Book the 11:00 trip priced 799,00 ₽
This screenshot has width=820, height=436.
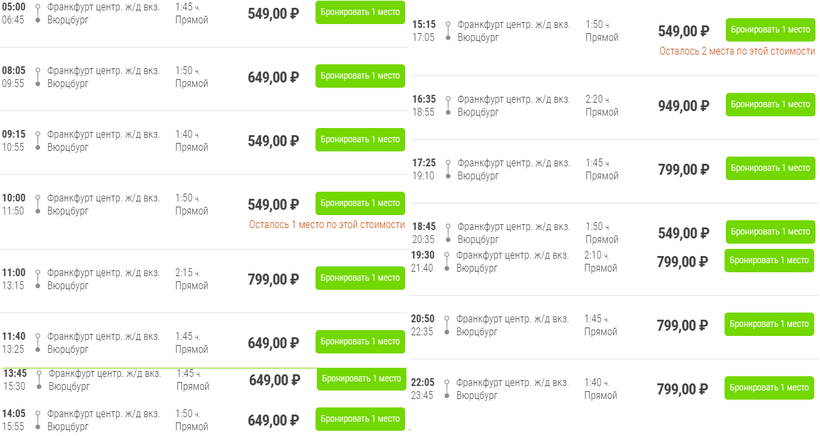(360, 278)
